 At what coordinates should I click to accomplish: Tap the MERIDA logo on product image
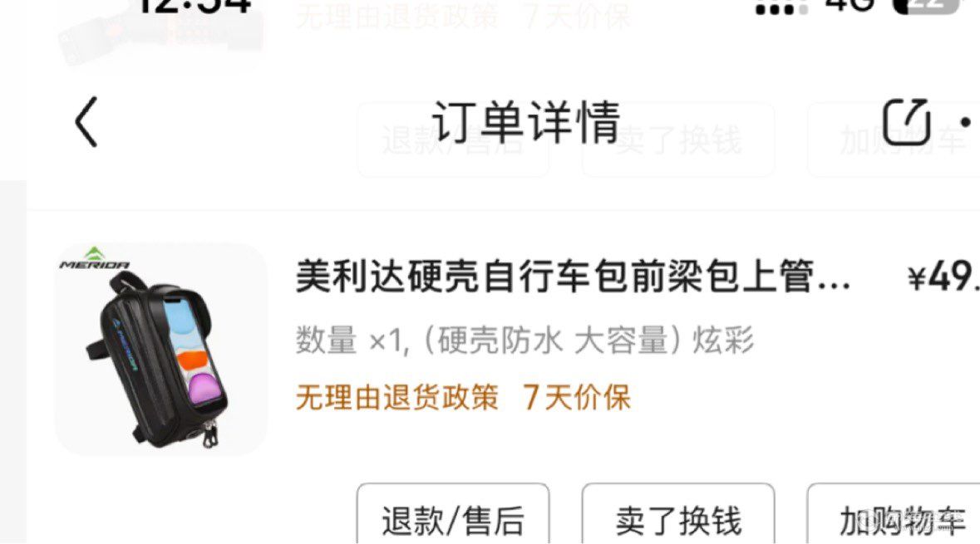click(95, 258)
